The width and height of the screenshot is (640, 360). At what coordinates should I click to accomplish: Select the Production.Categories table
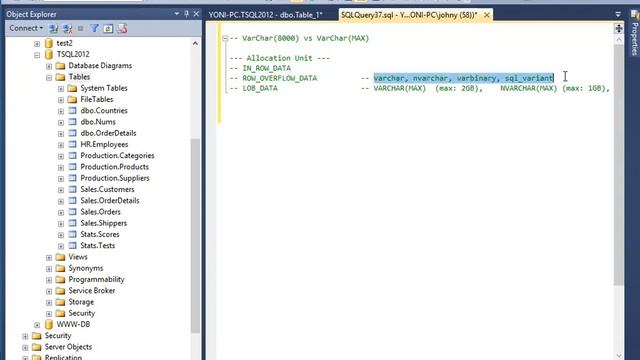117,156
